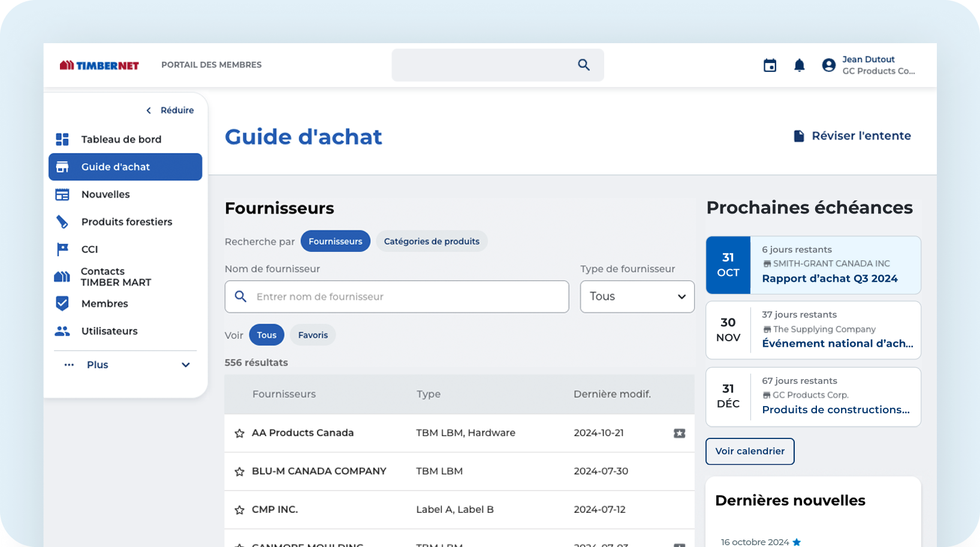This screenshot has height=547, width=980.
Task: Click the star icon beside 16 octobre 2024
Action: pyautogui.click(x=797, y=542)
